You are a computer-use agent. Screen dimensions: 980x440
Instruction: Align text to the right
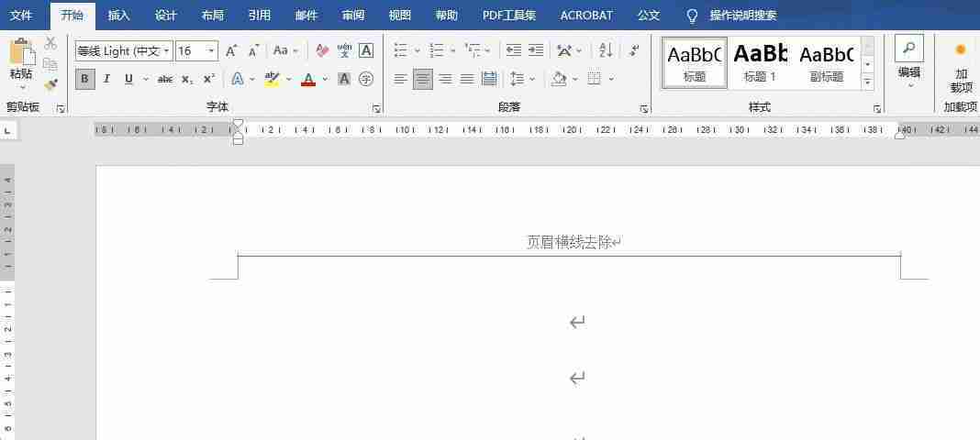coord(445,79)
